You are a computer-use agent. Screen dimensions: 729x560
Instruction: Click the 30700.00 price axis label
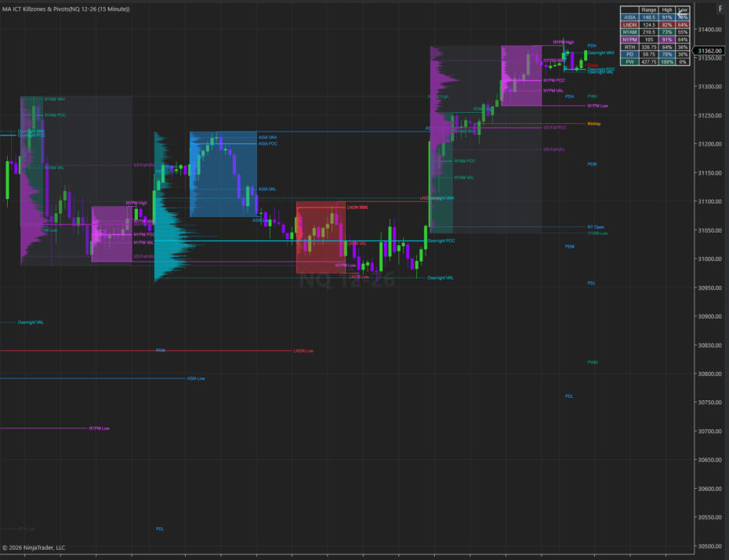click(x=709, y=432)
